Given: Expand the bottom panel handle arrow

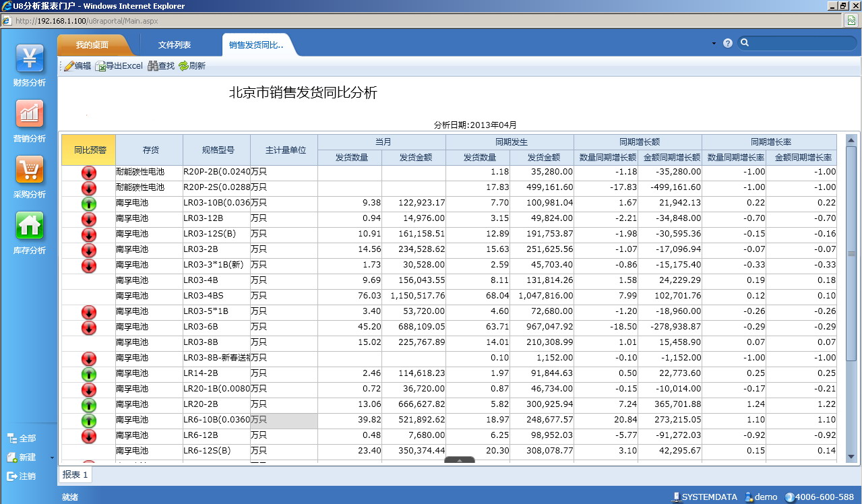Looking at the screenshot, I should 460,460.
